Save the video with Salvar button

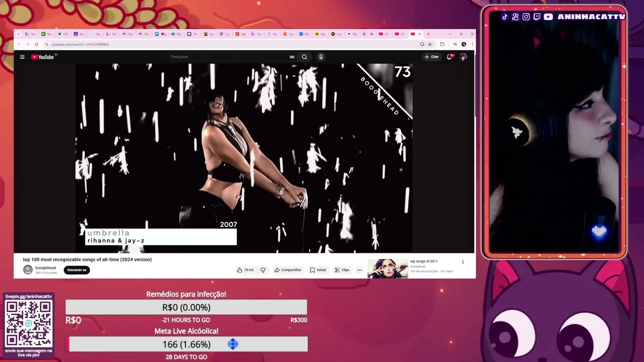pyautogui.click(x=318, y=270)
